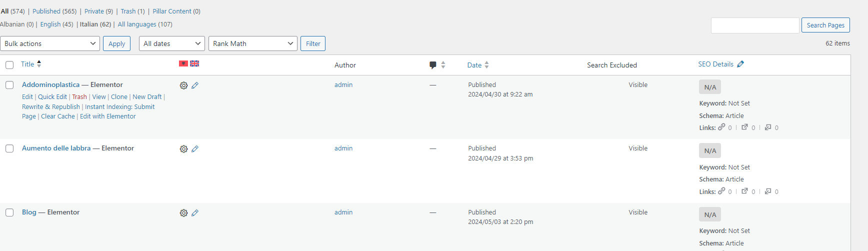Click gear icon in Addominoplastica row

pyautogui.click(x=183, y=85)
